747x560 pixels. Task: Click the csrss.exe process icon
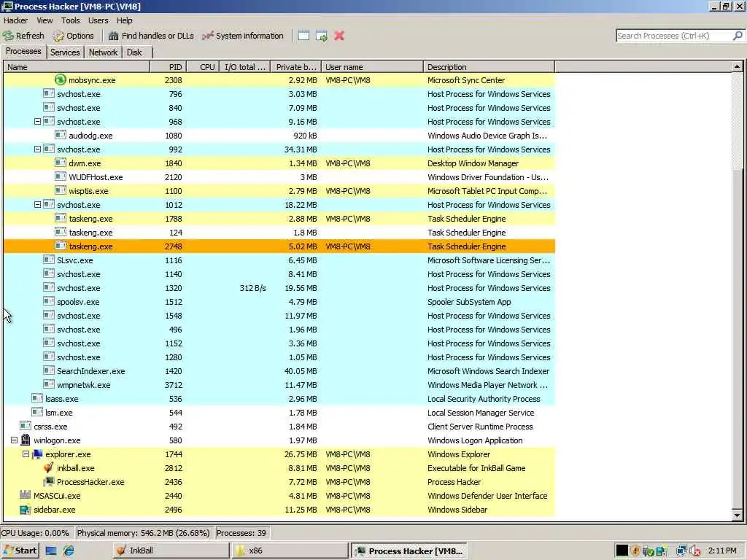pos(26,426)
